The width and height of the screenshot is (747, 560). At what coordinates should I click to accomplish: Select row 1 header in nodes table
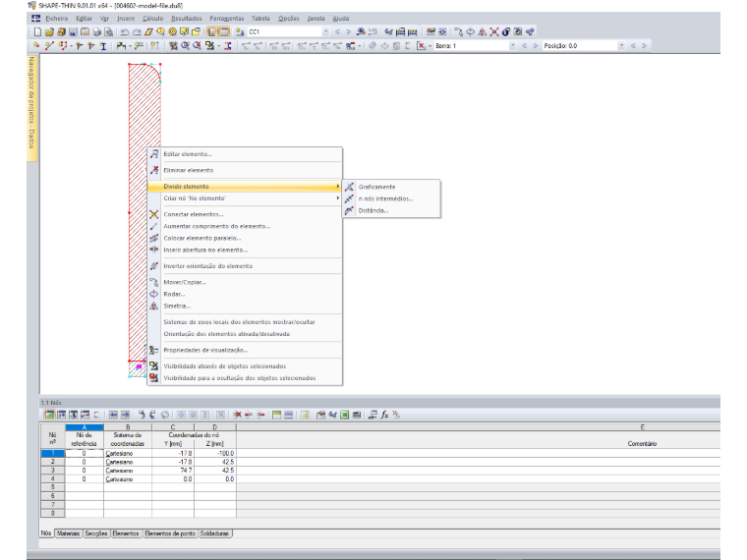pyautogui.click(x=52, y=453)
